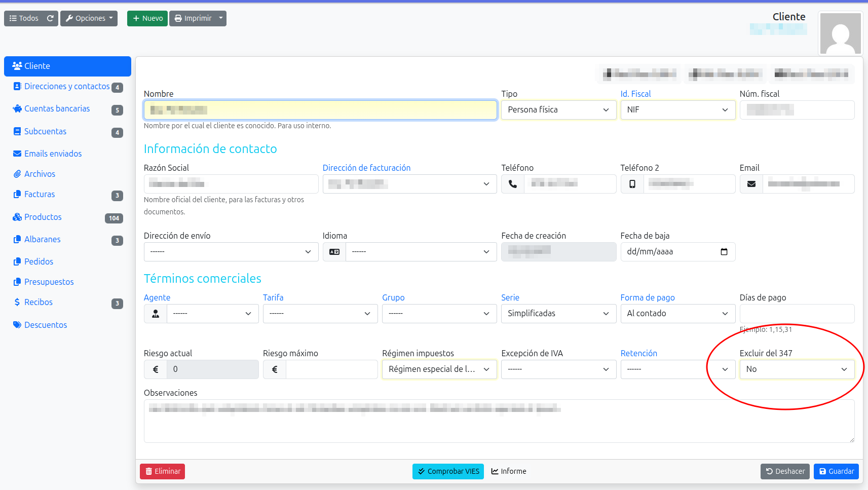Click the mobile icon beside Teléfono 2

point(632,184)
